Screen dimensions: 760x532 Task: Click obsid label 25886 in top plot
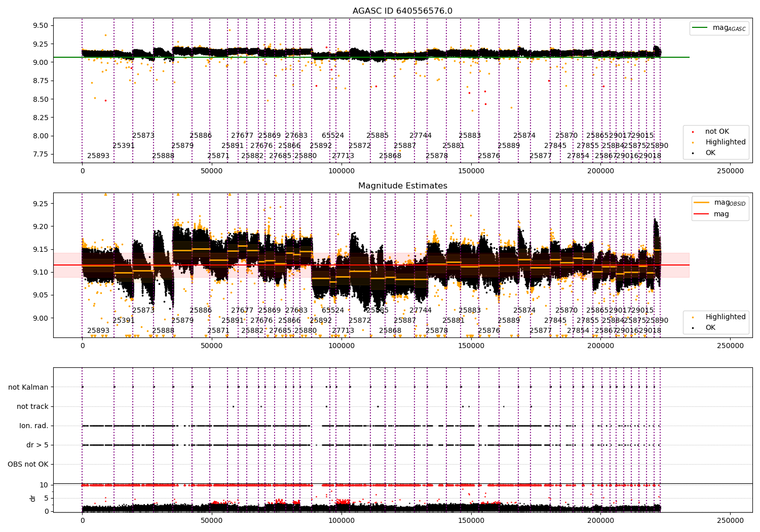click(x=201, y=136)
